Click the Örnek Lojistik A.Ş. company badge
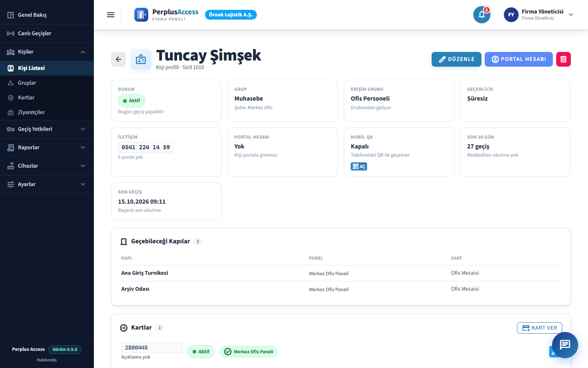Screen dimensions: 588x368 231,15
